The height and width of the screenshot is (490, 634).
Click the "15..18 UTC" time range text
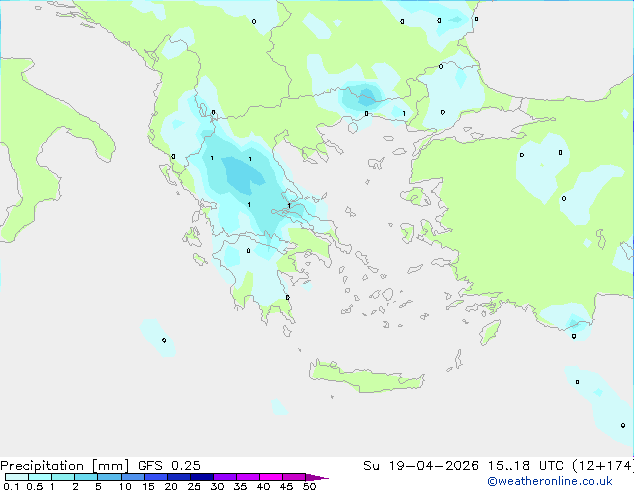point(526,466)
